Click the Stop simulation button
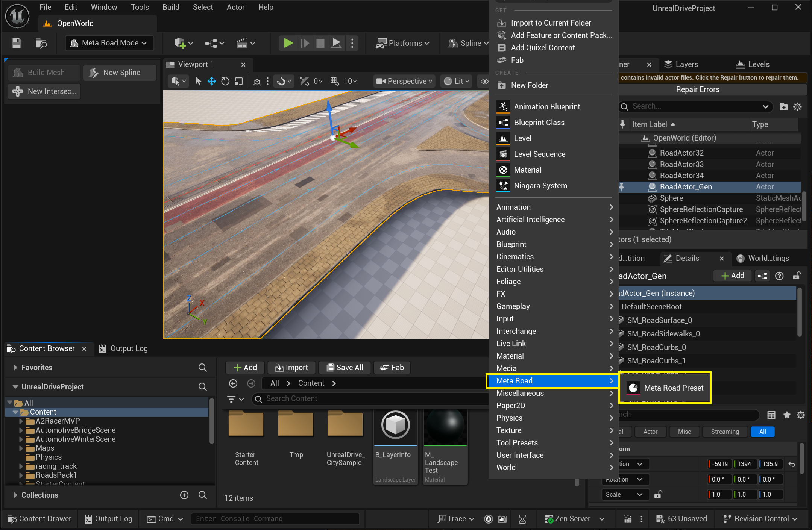The width and height of the screenshot is (812, 530). 320,43
